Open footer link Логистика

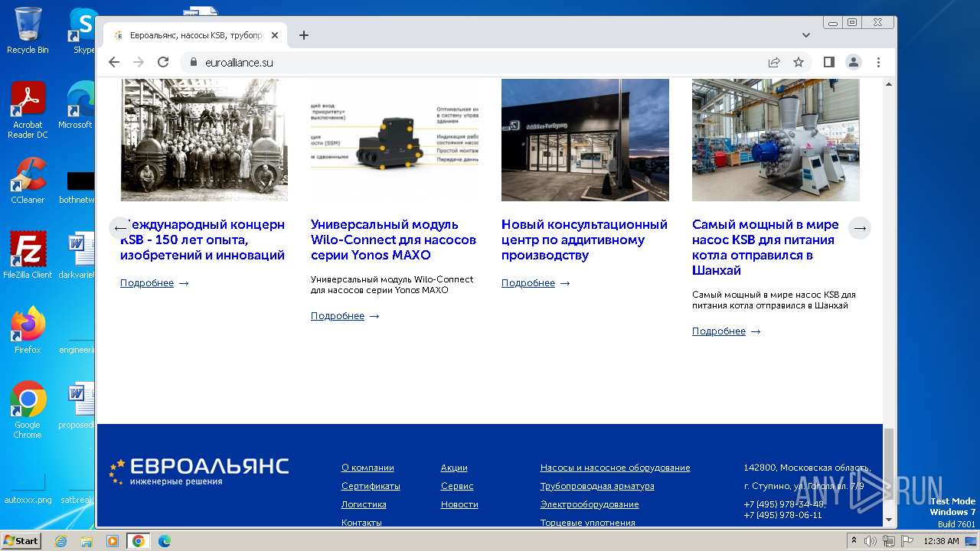click(x=364, y=504)
